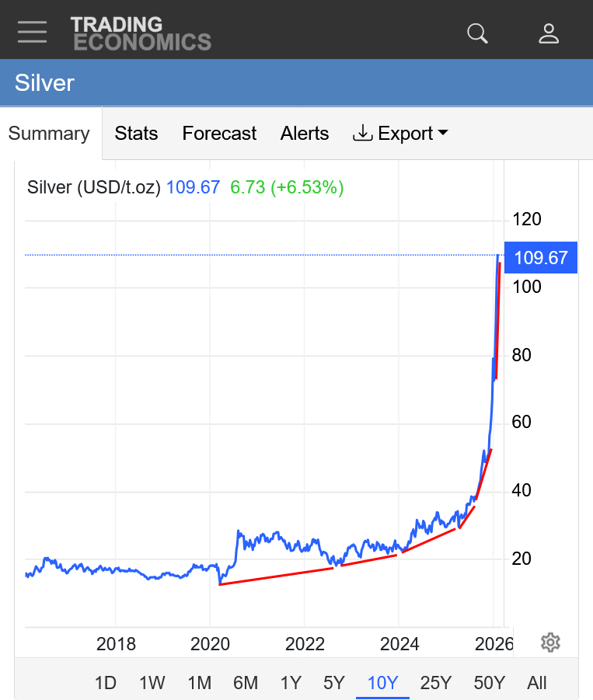Click the search magnifier icon
Screen dimensions: 593x700
point(476,33)
